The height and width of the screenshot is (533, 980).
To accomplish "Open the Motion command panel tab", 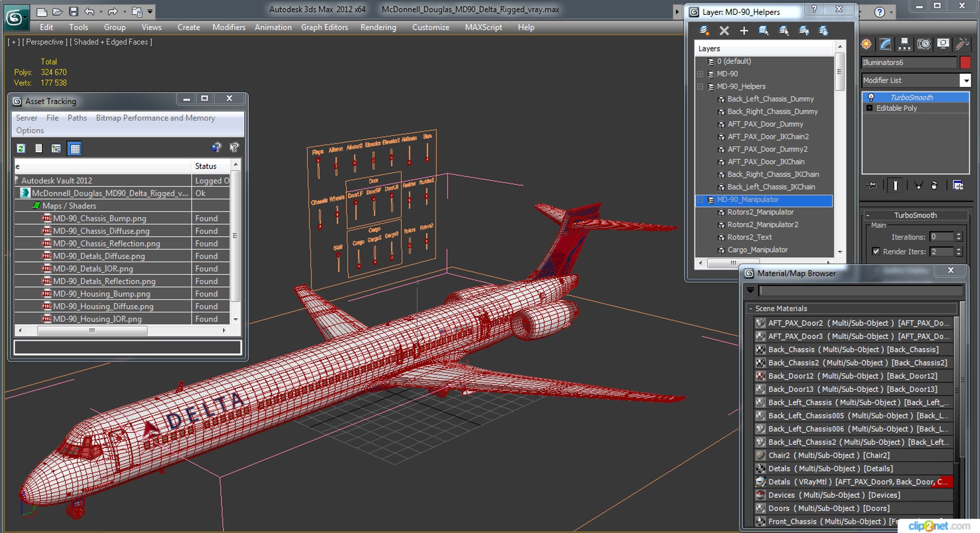I will coord(924,44).
